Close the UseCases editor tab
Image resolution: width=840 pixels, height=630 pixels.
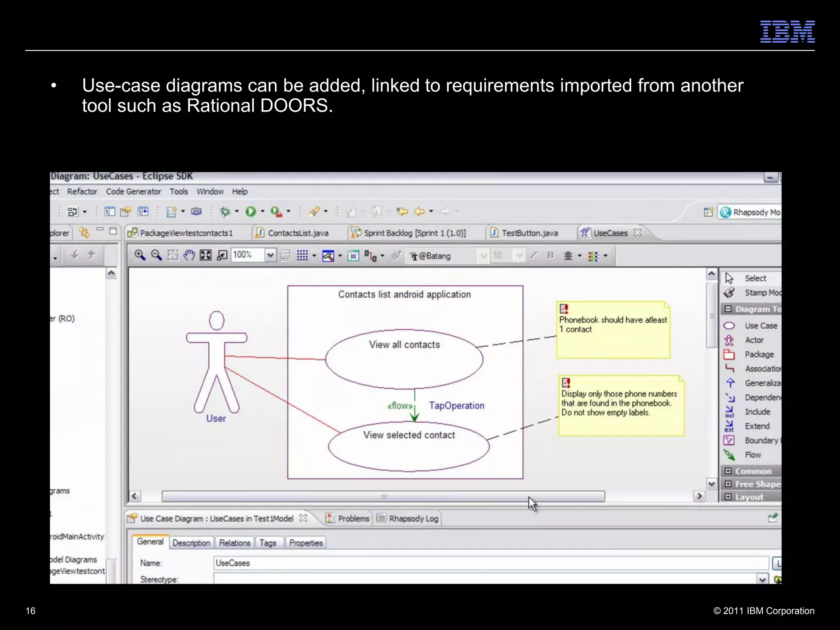pos(637,232)
